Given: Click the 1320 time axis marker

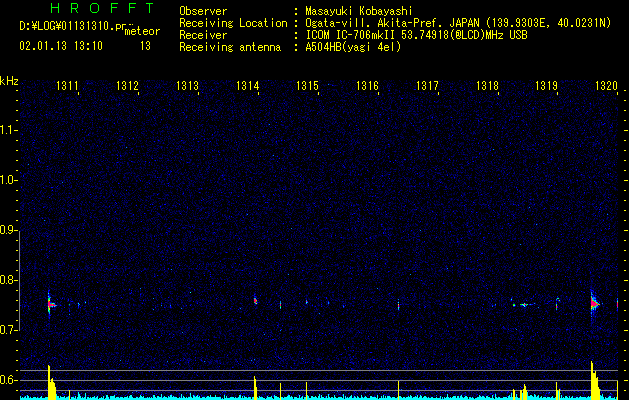Looking at the screenshot, I should [x=607, y=85].
